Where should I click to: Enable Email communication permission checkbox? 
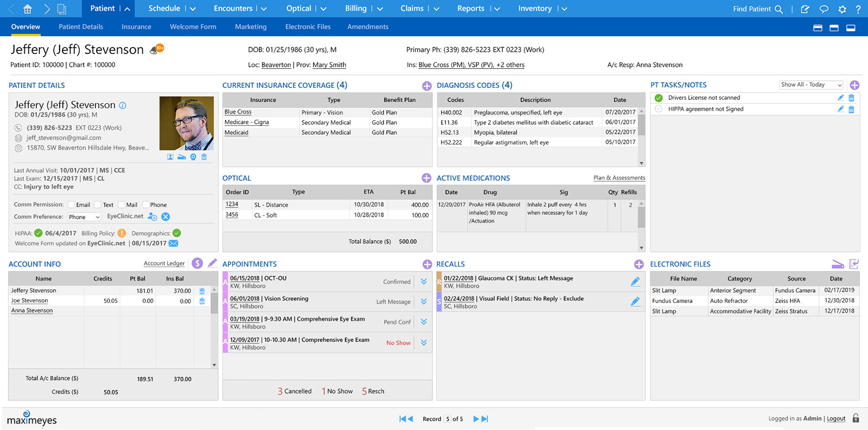point(71,205)
